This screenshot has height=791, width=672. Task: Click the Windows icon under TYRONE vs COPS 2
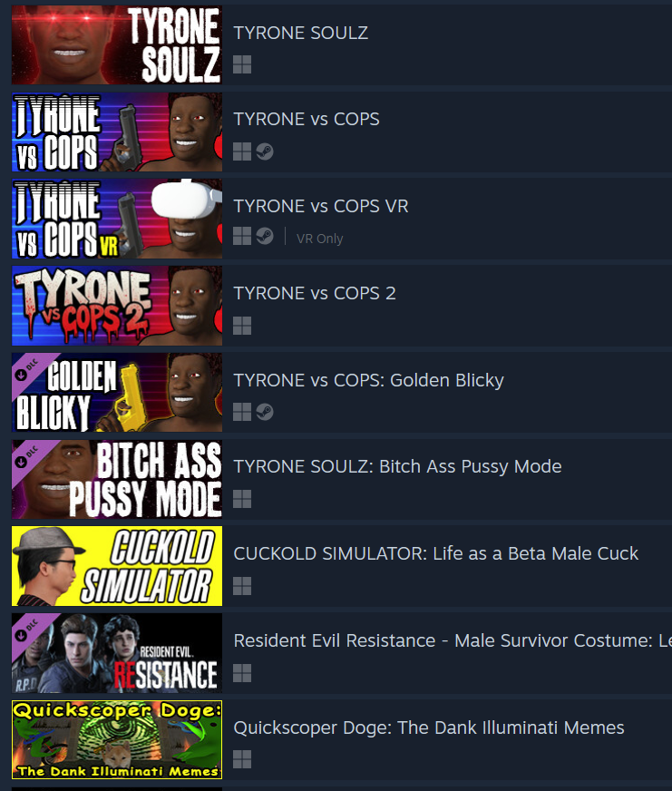tap(242, 326)
